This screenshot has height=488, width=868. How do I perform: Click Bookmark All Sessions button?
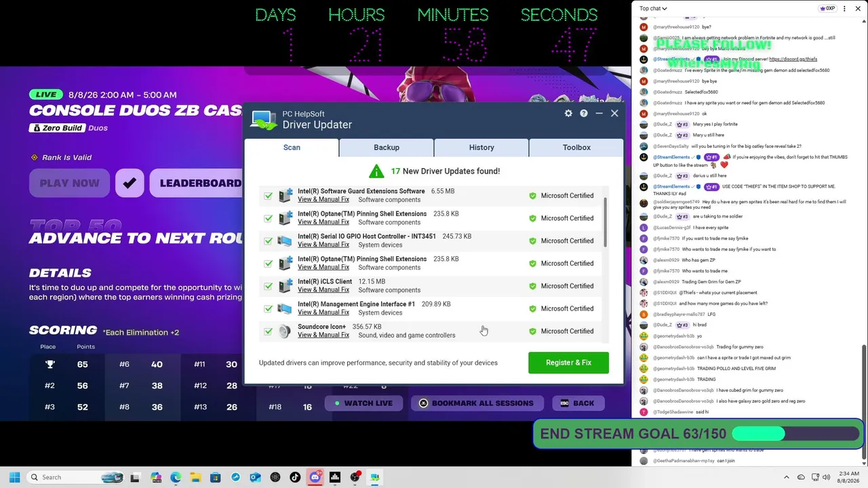click(x=477, y=403)
